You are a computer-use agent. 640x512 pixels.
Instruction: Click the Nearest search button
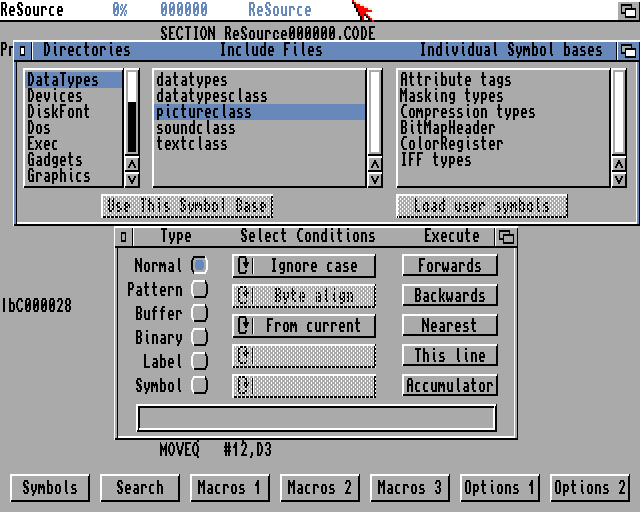pyautogui.click(x=450, y=325)
